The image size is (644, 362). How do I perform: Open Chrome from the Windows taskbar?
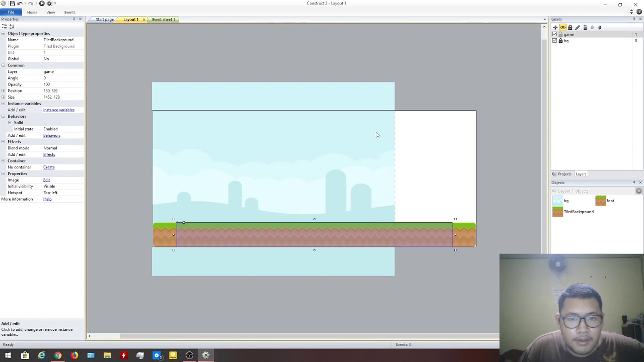click(58, 355)
